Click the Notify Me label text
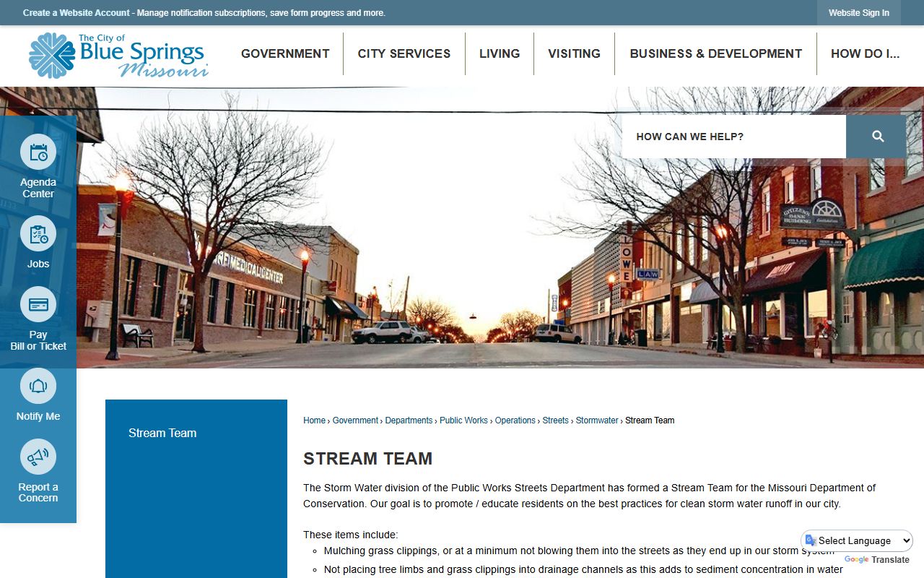The width and height of the screenshot is (924, 578). pyautogui.click(x=38, y=416)
